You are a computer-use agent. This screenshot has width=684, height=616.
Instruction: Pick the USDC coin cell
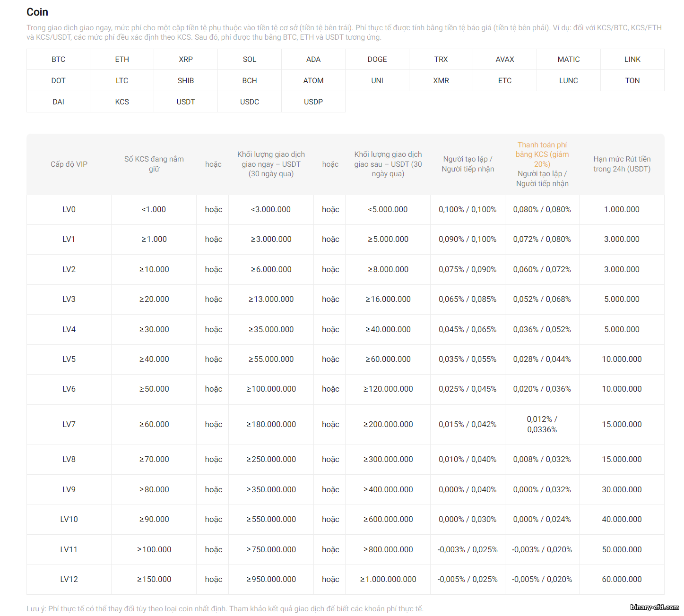point(250,102)
